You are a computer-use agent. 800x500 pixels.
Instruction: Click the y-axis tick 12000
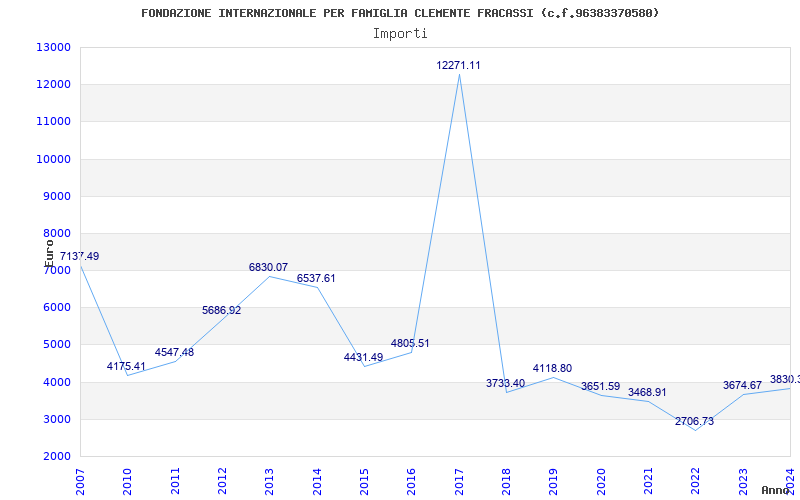pyautogui.click(x=53, y=85)
